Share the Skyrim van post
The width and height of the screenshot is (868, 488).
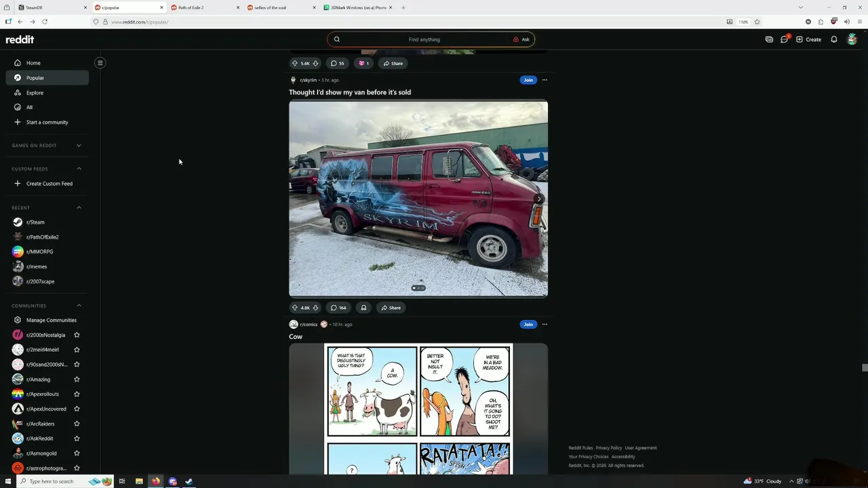point(391,308)
